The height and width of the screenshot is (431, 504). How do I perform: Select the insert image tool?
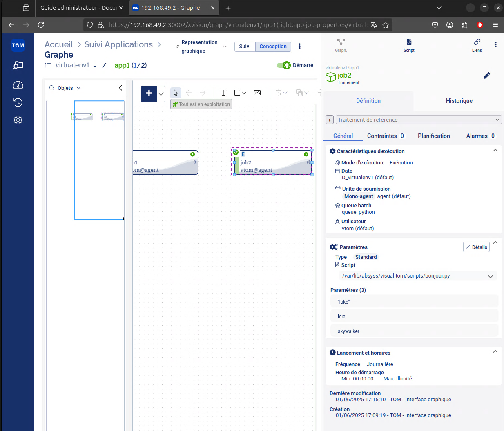[x=257, y=93]
